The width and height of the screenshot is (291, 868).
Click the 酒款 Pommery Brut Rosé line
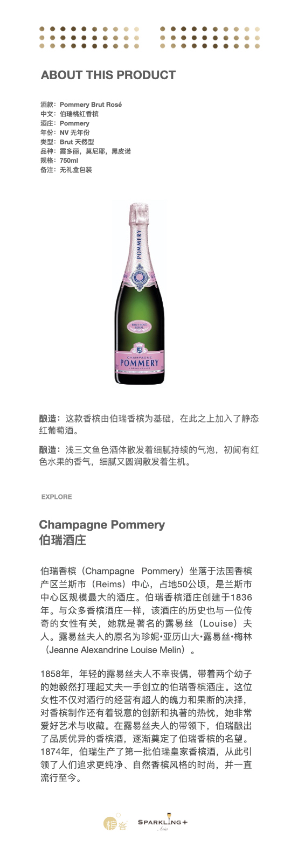pos(81,105)
